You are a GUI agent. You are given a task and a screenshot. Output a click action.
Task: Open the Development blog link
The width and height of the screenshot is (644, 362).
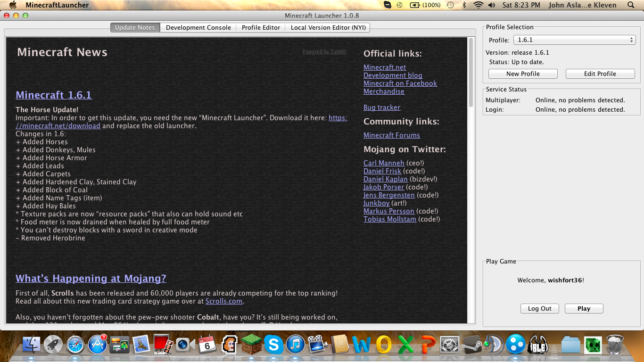click(393, 75)
